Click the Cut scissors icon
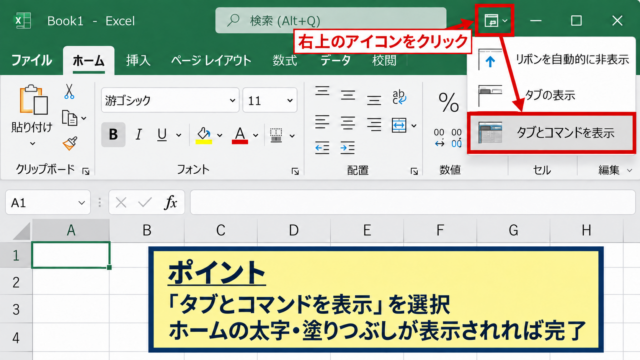 (x=69, y=91)
